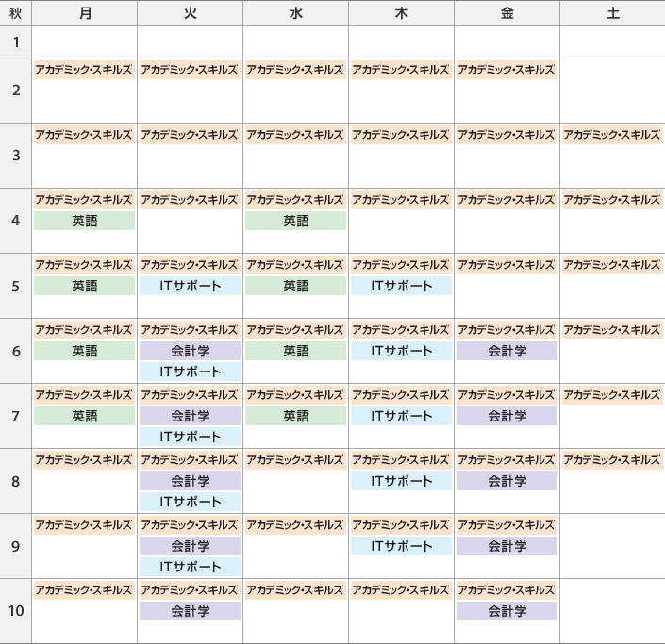The height and width of the screenshot is (644, 665).
Task: Click the empty Saturday period 1 cell
Action: pos(612,42)
